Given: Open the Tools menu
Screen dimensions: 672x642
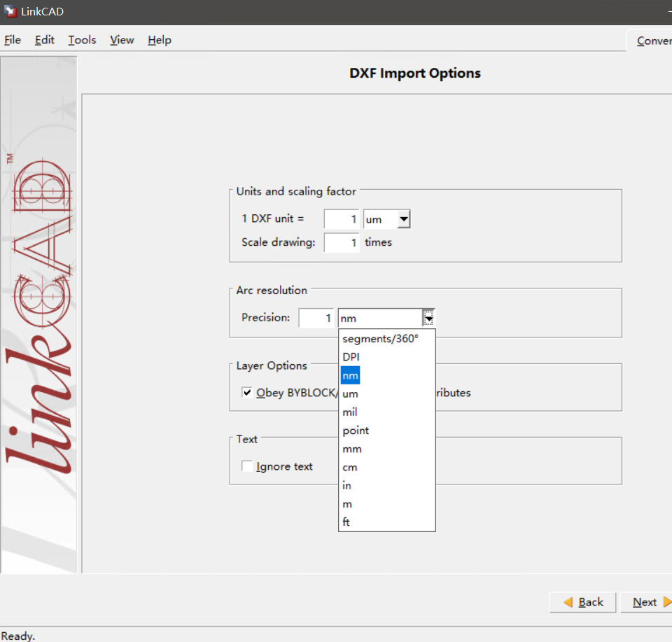Looking at the screenshot, I should pyautogui.click(x=82, y=40).
